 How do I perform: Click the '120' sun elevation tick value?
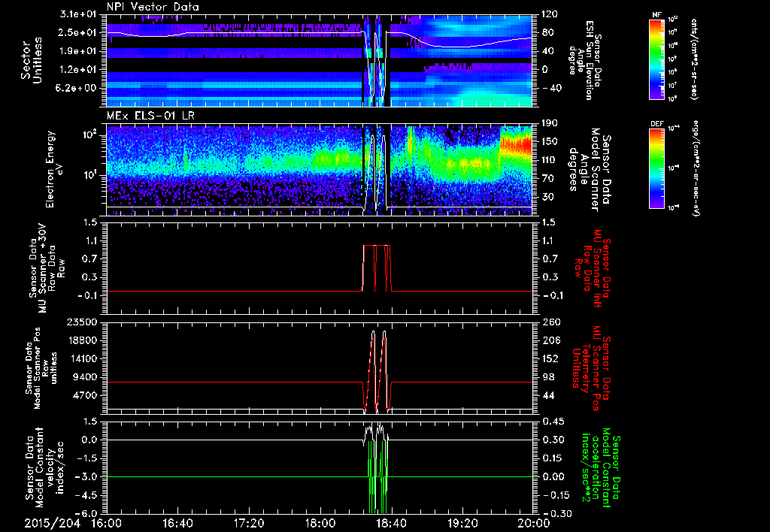(550, 14)
